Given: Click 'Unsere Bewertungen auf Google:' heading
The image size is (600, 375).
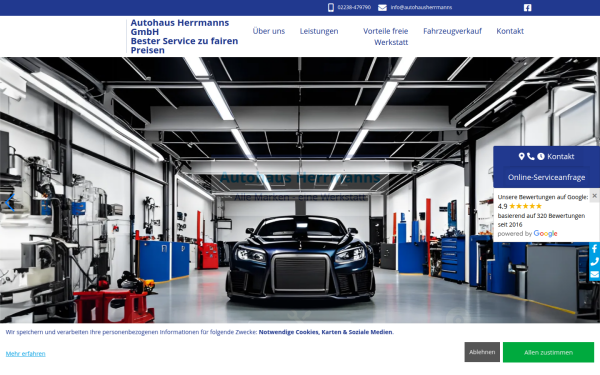Looking at the screenshot, I should [x=543, y=197].
